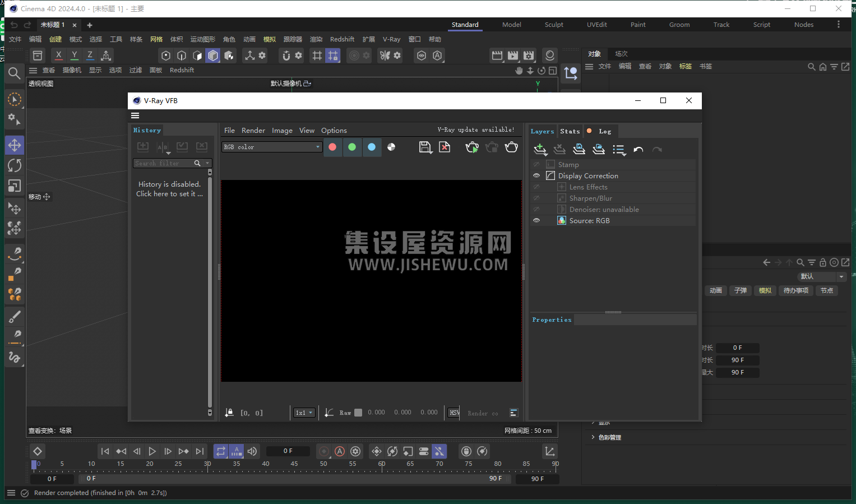This screenshot has width=856, height=504.
Task: Toggle X axis lock
Action: coord(58,56)
